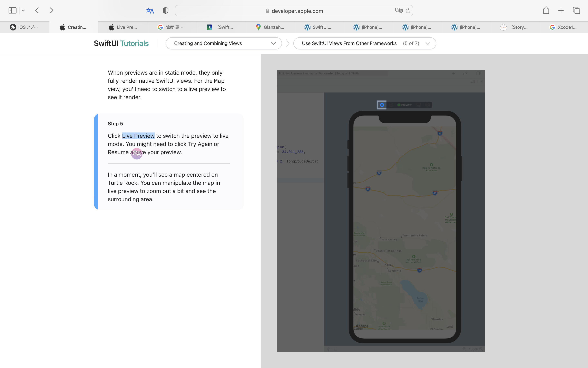Click the Live Preview play button in screenshot

tap(382, 105)
